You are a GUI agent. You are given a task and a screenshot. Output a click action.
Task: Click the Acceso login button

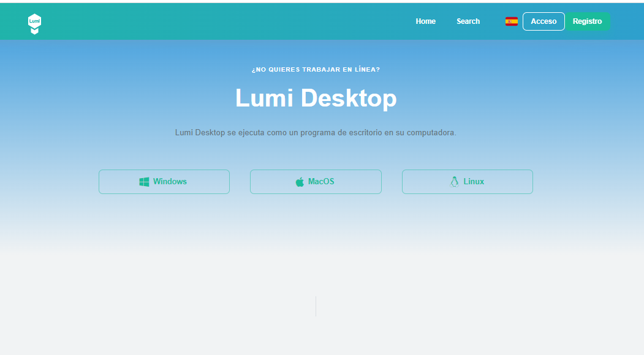point(544,21)
